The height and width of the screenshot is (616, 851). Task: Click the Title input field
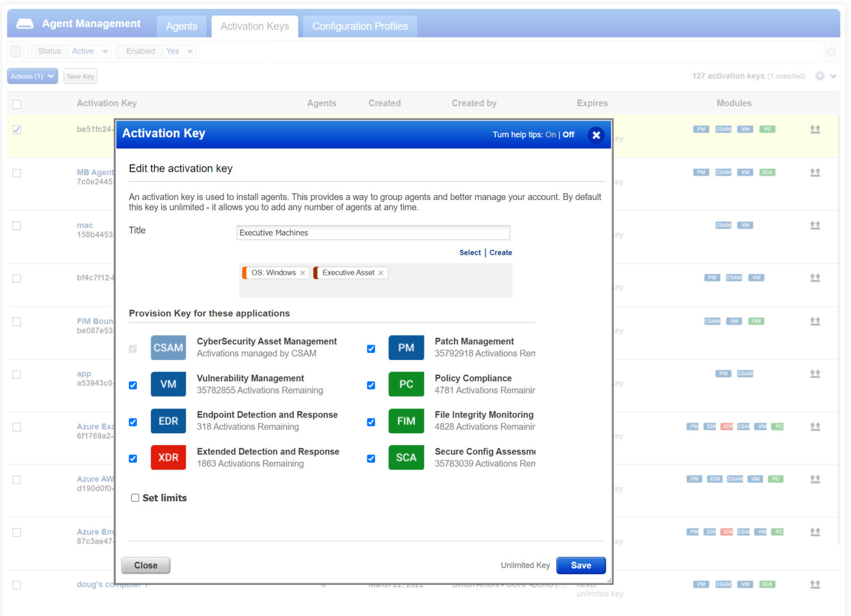click(373, 233)
